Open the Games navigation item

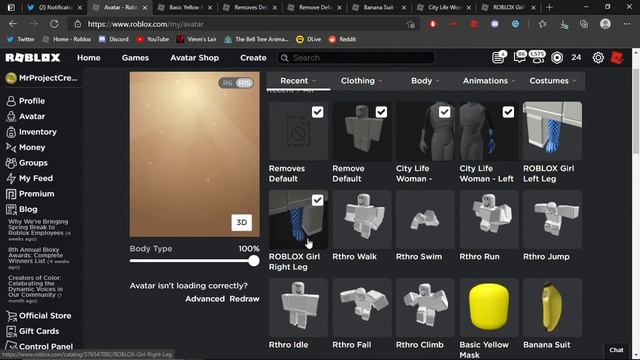pyautogui.click(x=135, y=58)
